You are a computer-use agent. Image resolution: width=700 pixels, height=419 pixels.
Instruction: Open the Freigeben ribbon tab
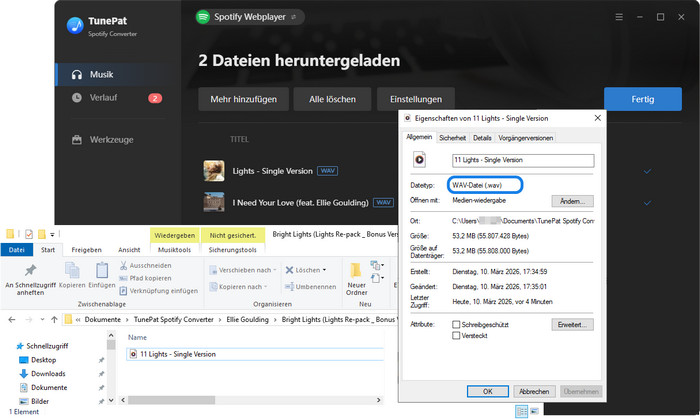86,250
